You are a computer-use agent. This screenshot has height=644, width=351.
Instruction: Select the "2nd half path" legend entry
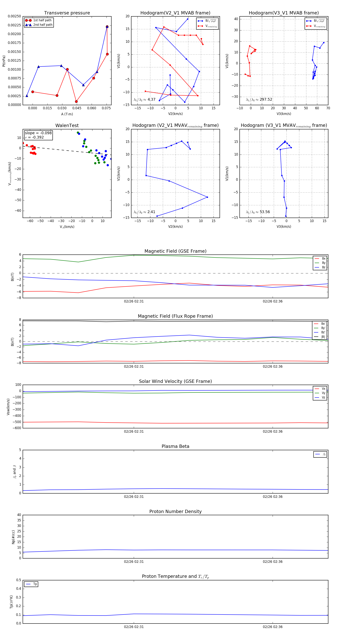39,25
